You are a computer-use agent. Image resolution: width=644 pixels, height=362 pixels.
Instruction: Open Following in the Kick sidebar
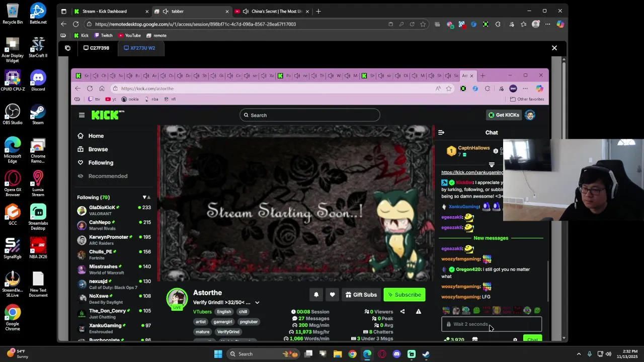pos(101,163)
